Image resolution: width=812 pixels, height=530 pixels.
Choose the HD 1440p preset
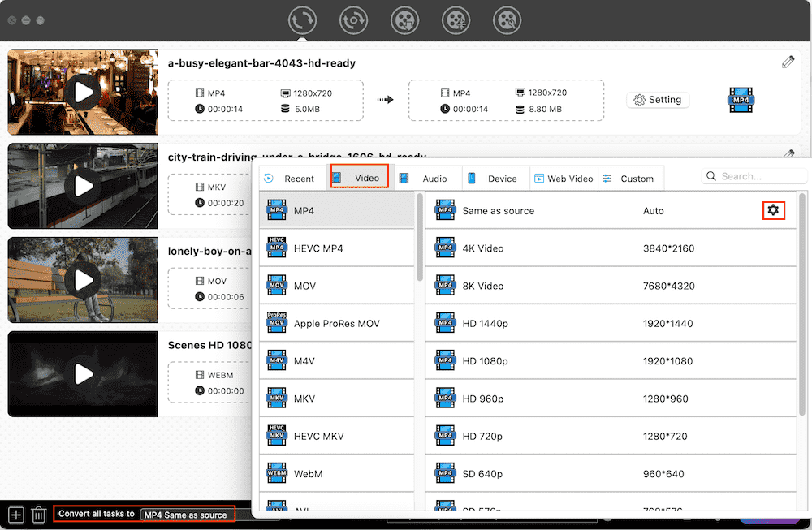click(611, 324)
